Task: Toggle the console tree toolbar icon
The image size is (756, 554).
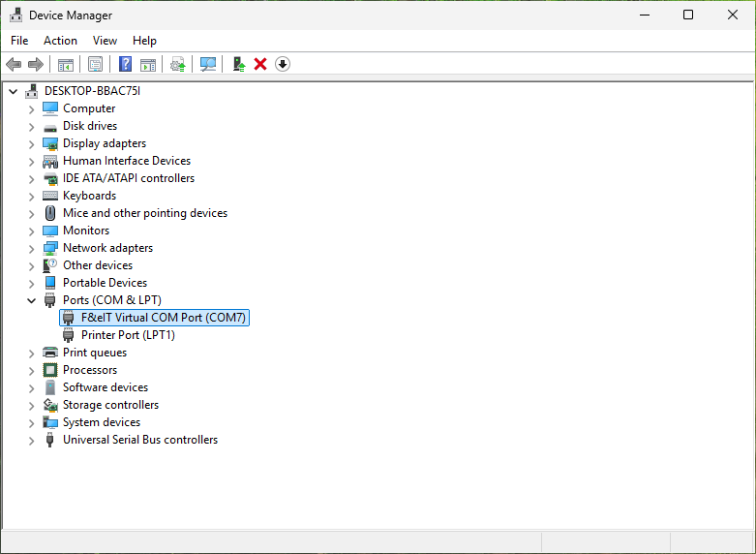Action: (x=66, y=64)
